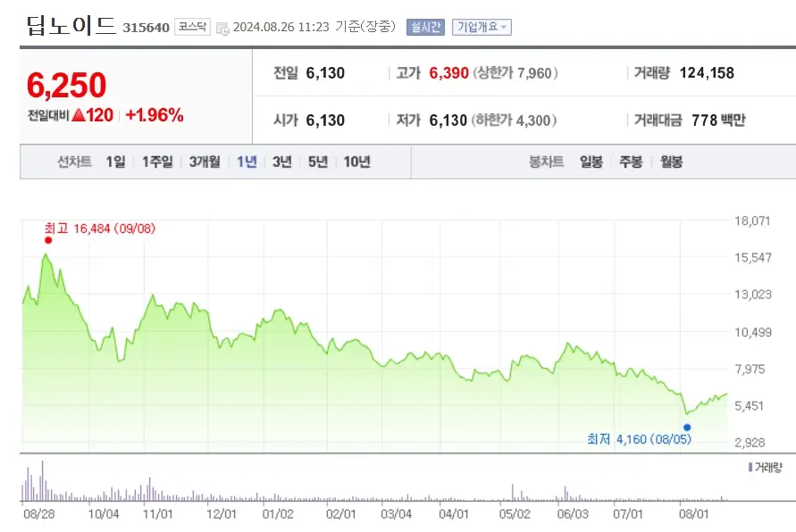Switch to 봉차트 candlestick mode
796x532 pixels.
(545, 162)
